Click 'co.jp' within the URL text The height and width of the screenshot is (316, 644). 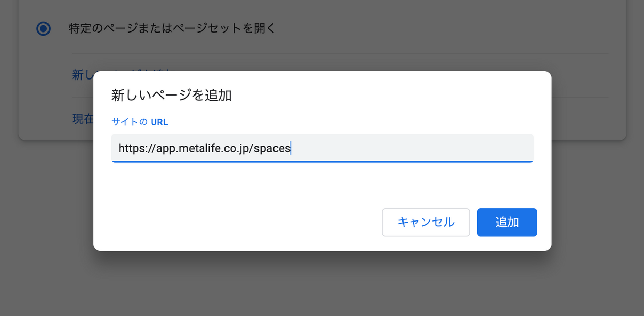pyautogui.click(x=235, y=148)
